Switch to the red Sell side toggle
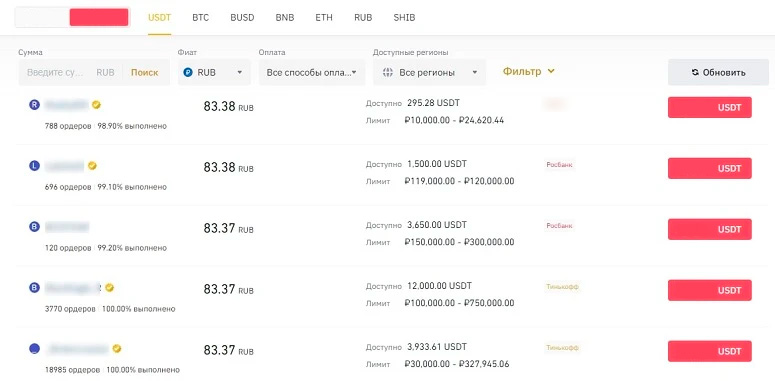This screenshot has height=381, width=775. 99,17
